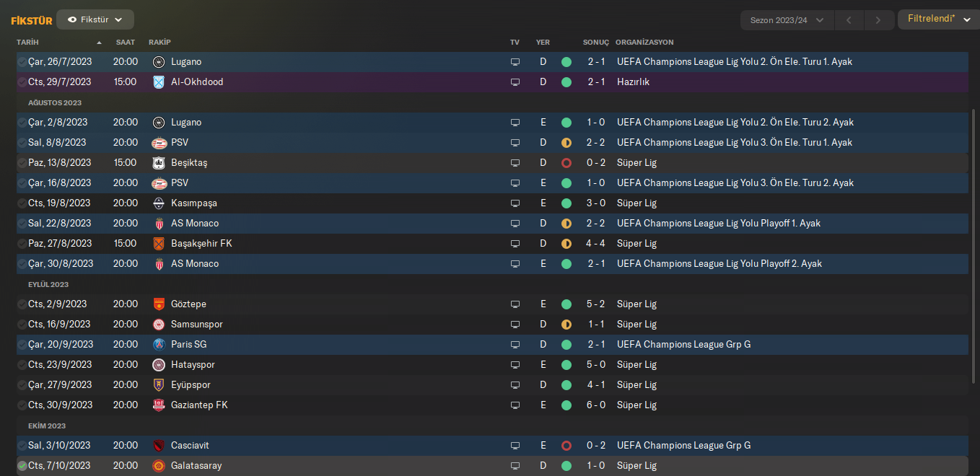Sort fixtures by Tarih column header
Screen dimensions: 980x476
coord(27,43)
